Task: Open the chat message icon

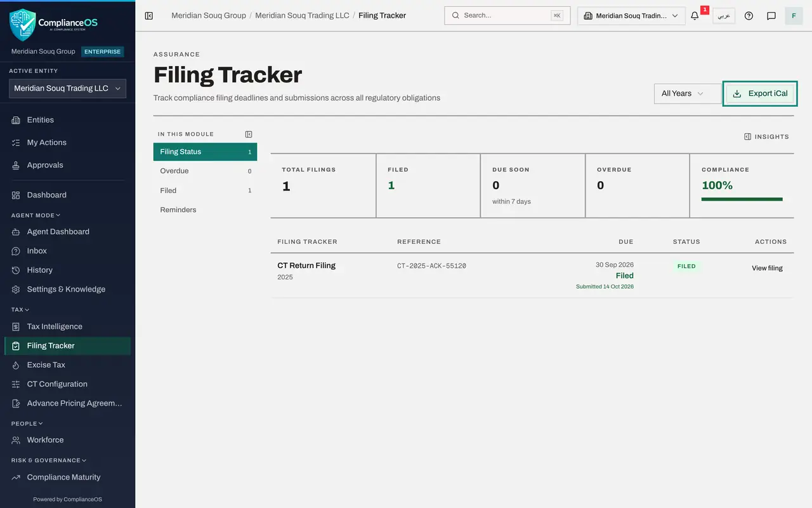Action: click(x=771, y=15)
